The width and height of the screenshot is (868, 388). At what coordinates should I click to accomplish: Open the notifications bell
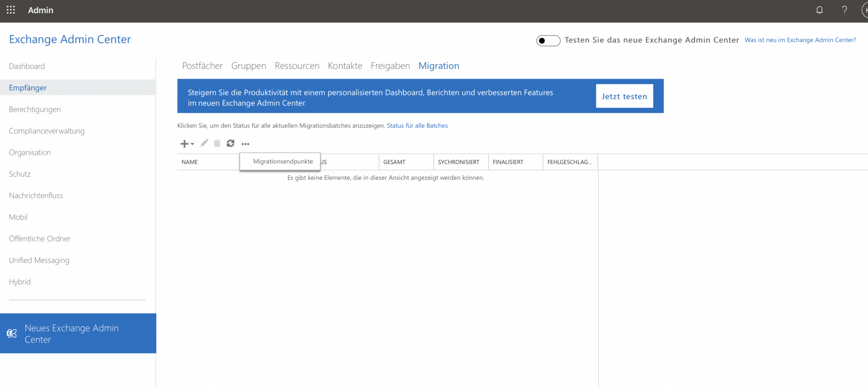point(819,10)
